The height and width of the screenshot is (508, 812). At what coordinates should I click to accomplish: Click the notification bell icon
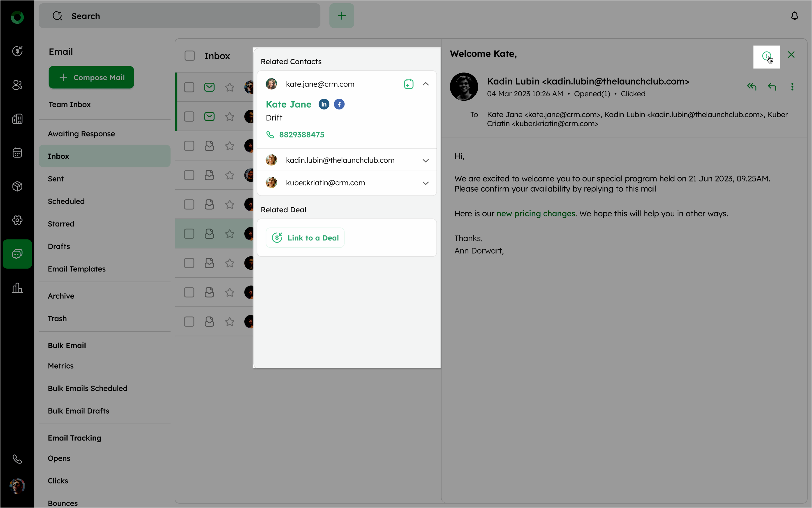[794, 16]
